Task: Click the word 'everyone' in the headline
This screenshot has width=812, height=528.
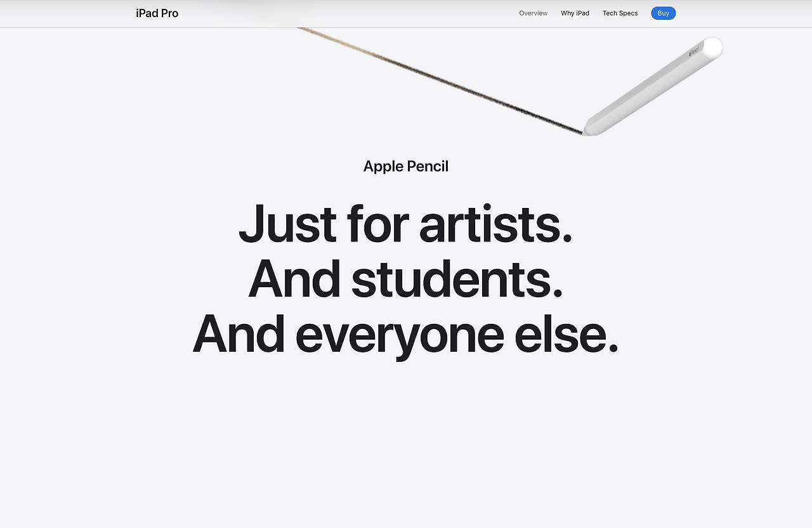Action: (400, 336)
